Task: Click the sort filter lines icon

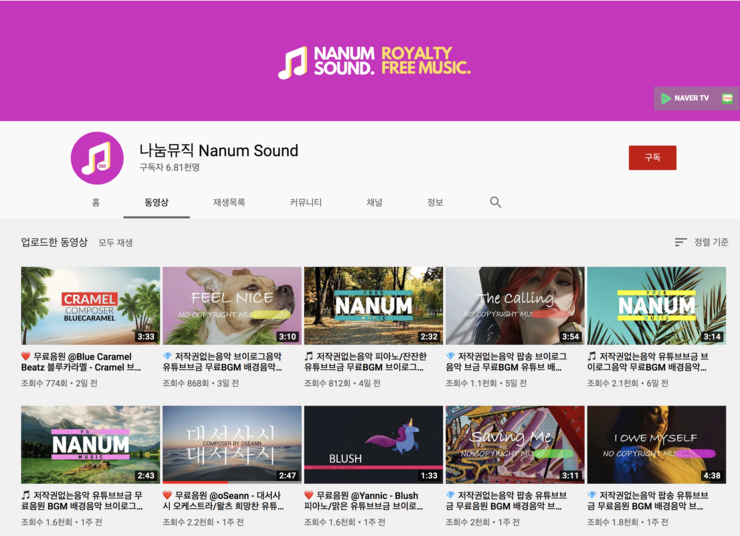Action: coord(680,242)
